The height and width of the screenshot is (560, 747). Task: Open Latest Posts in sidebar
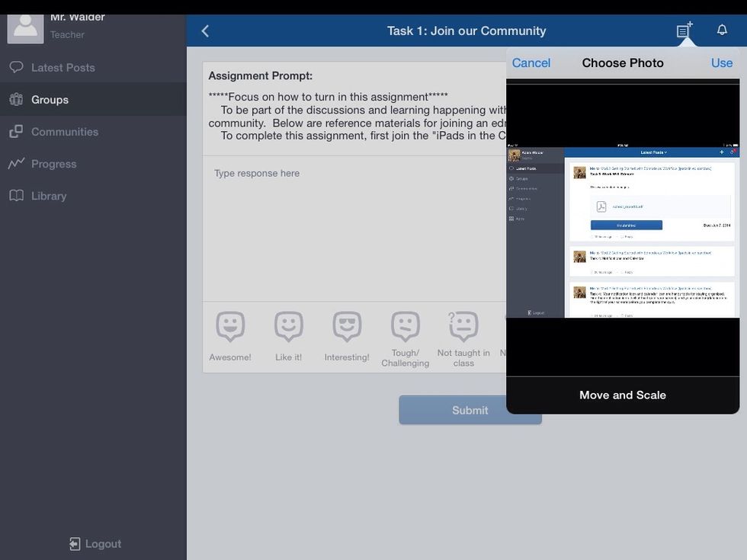[x=63, y=68]
